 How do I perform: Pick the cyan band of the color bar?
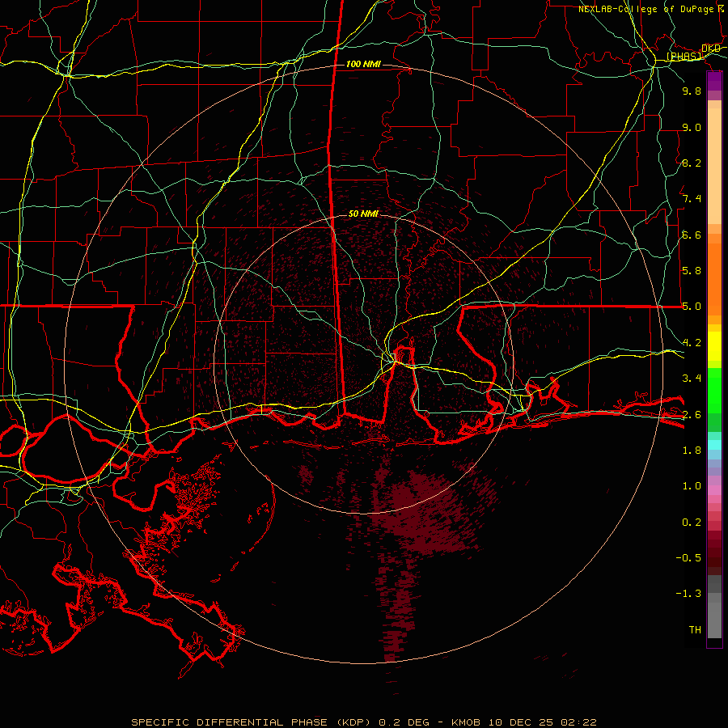[714, 445]
